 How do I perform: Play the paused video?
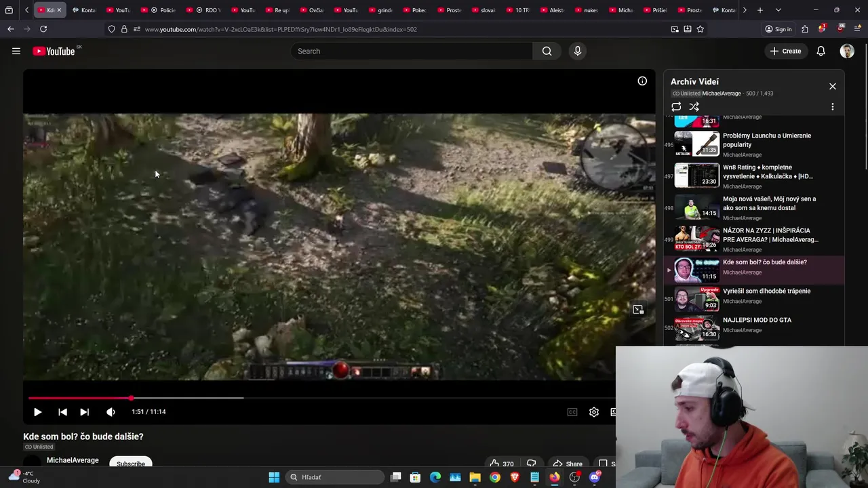(x=37, y=411)
